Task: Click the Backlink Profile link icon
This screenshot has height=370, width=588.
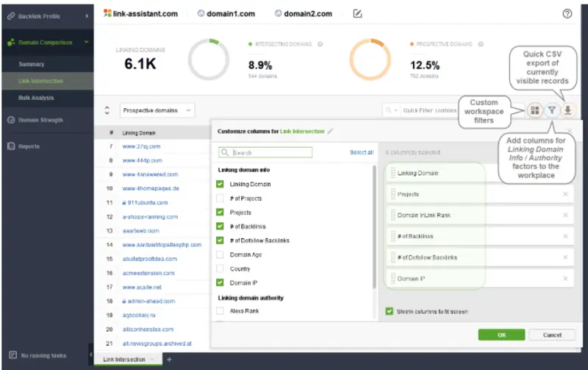Action: tap(11, 16)
